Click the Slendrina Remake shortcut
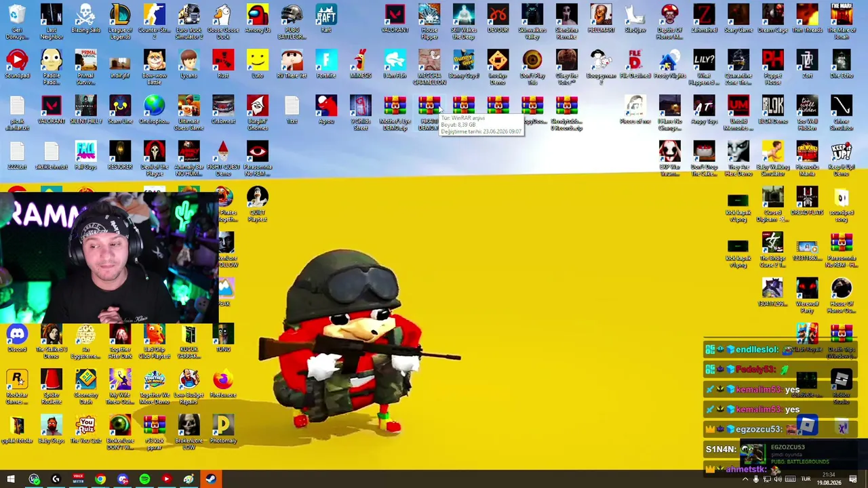Image resolution: width=868 pixels, height=488 pixels. [x=566, y=21]
